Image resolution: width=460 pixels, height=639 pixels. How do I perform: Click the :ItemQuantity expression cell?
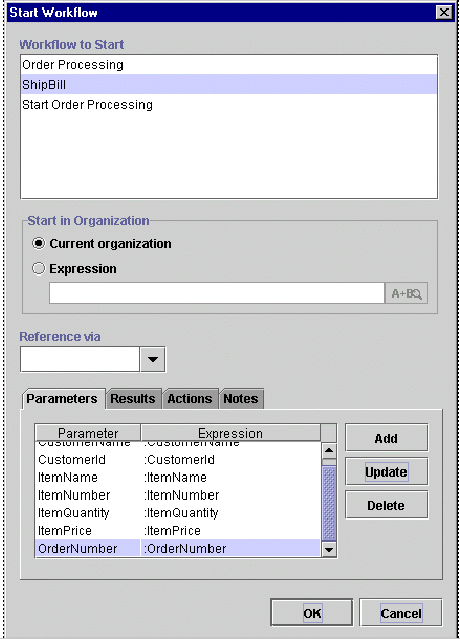(231, 513)
